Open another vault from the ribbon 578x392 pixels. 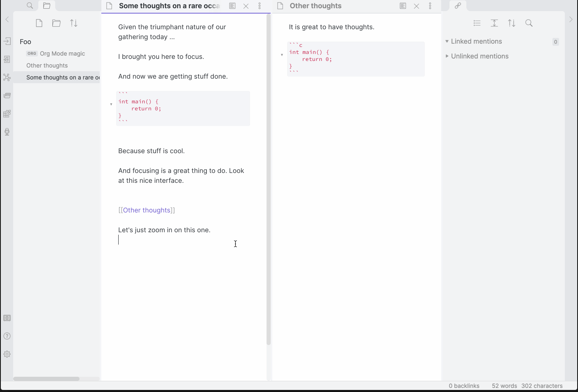coord(7,318)
